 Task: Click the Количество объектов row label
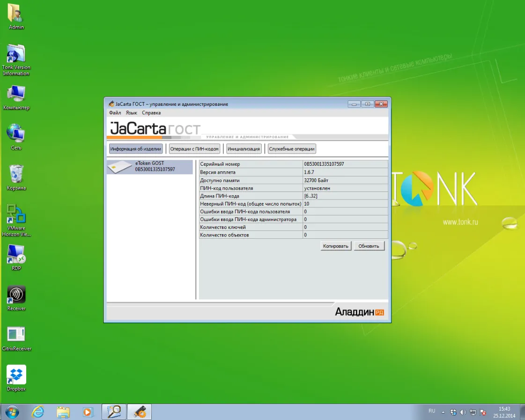(224, 235)
